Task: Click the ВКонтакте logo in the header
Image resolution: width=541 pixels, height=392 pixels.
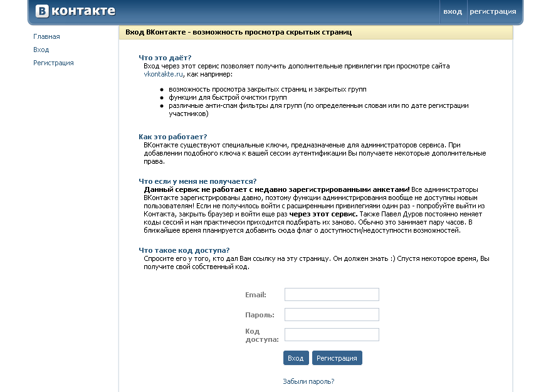Action: pyautogui.click(x=75, y=11)
